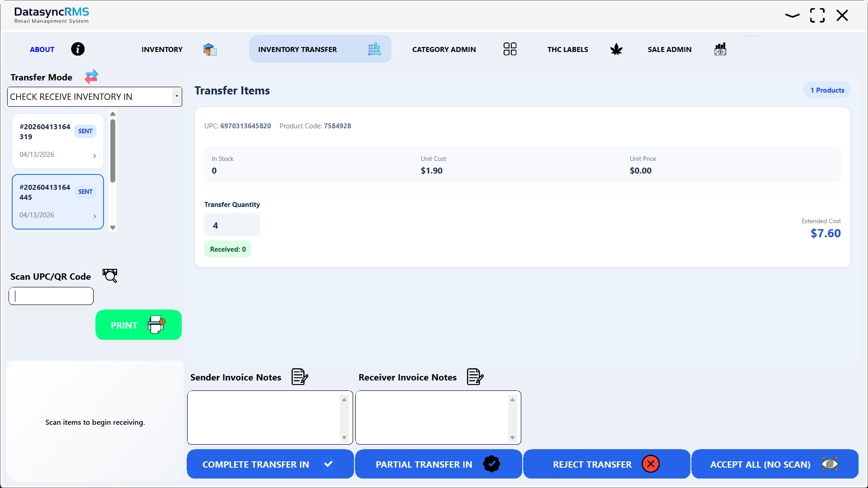
Task: Click transfer list scroll down arrow
Action: coord(113,228)
